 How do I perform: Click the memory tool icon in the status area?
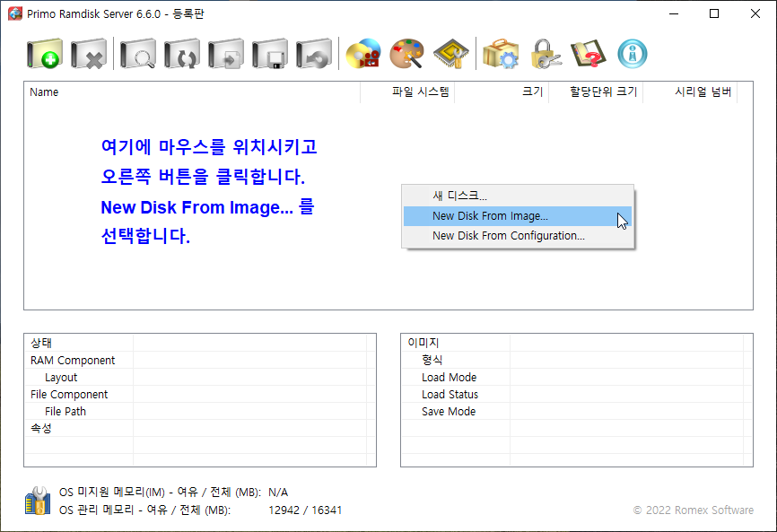38,501
